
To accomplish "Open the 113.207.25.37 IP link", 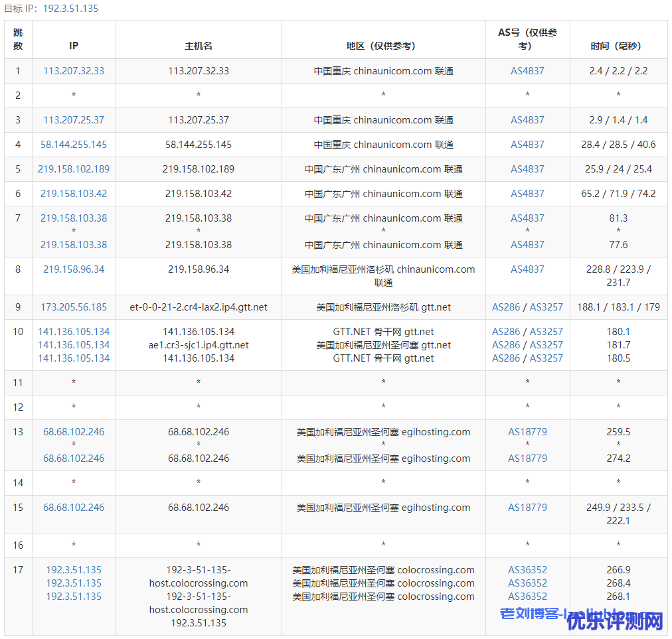I will pos(74,120).
